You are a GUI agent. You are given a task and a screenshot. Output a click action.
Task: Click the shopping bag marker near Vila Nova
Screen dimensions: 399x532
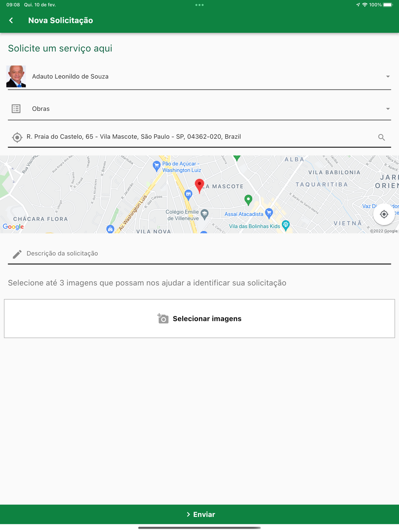click(110, 229)
